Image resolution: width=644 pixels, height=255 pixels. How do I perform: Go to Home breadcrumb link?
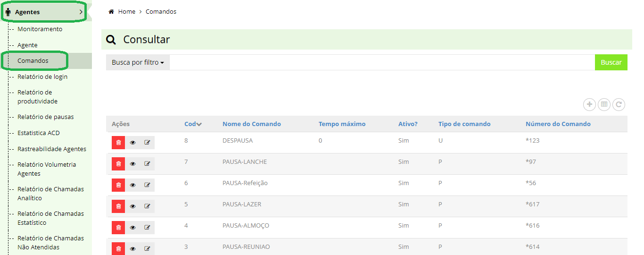tap(127, 11)
